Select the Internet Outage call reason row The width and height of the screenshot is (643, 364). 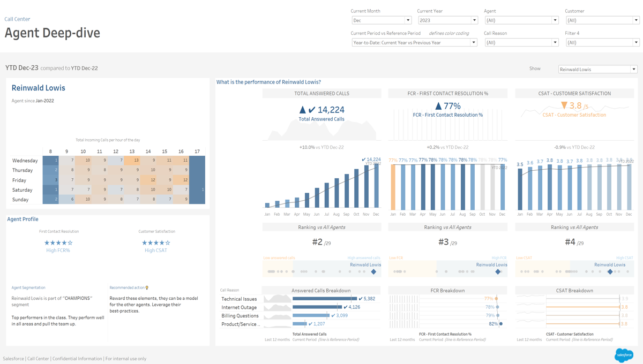point(239,307)
